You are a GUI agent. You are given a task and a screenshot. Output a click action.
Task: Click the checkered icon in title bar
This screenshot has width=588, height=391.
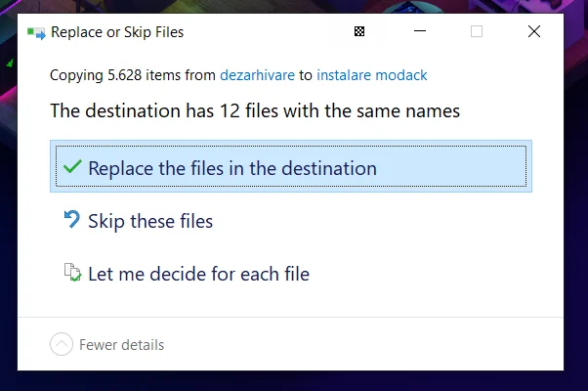click(359, 31)
